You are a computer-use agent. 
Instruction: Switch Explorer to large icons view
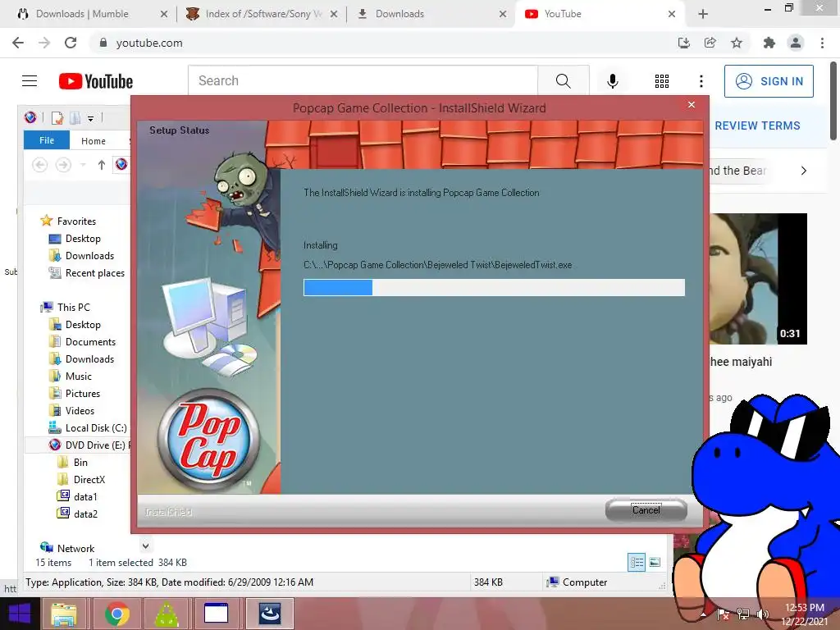tap(654, 562)
